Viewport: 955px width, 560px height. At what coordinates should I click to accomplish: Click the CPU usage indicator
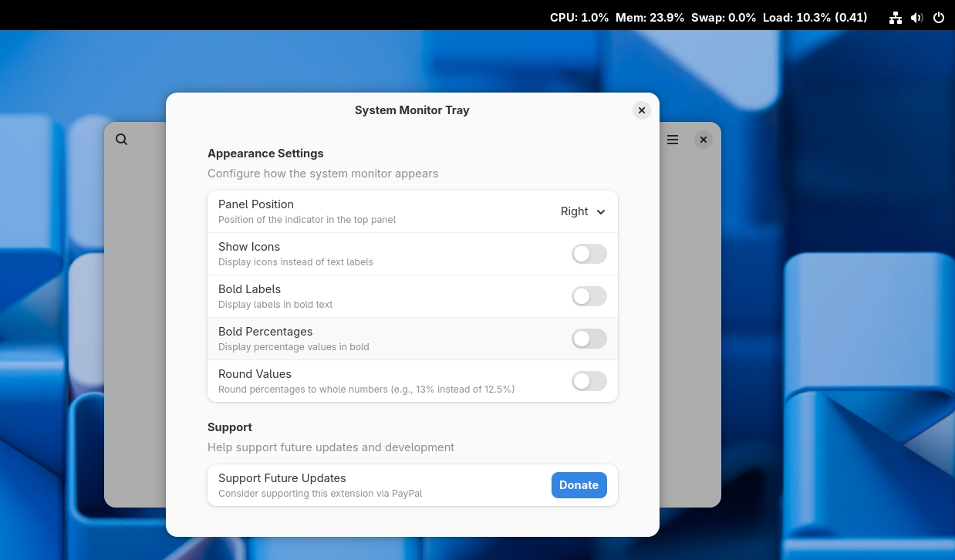(579, 17)
